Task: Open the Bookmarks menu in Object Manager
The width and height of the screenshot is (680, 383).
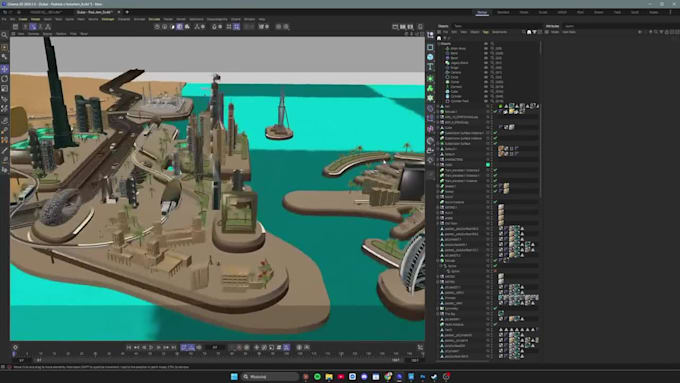Action: pyautogui.click(x=499, y=32)
